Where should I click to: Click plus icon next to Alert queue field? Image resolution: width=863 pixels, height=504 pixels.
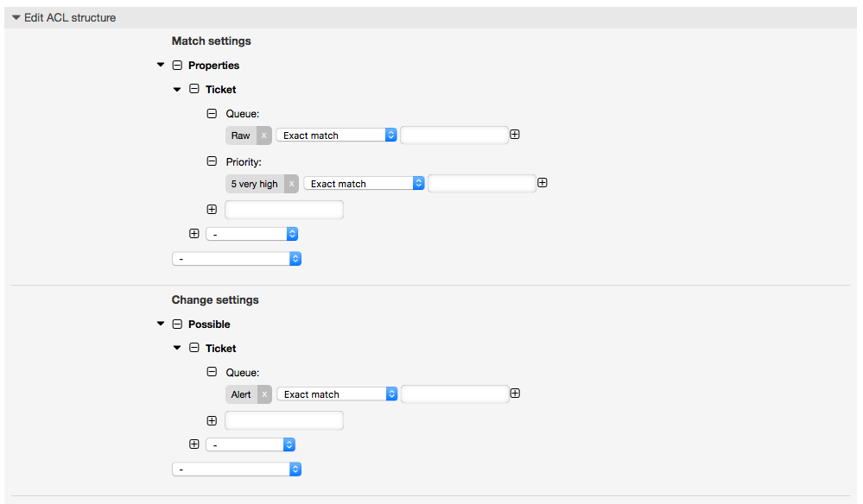point(515,394)
